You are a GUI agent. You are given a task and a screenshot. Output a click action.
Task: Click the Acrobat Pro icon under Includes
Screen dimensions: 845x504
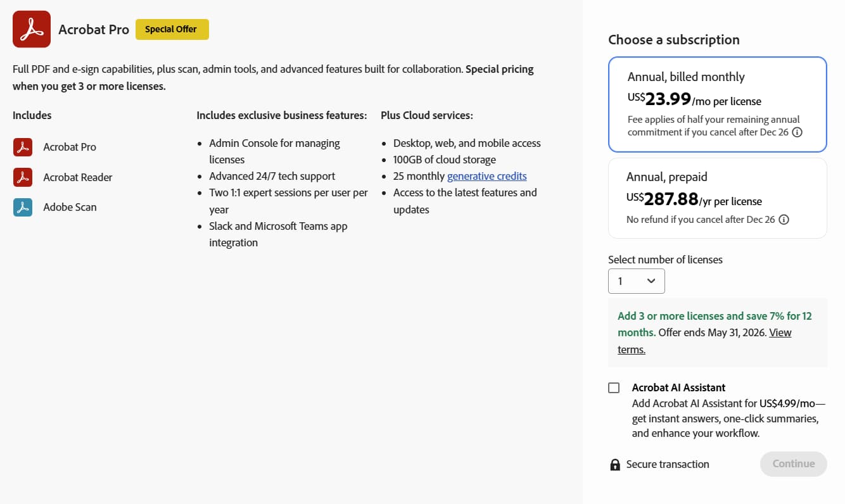click(23, 147)
